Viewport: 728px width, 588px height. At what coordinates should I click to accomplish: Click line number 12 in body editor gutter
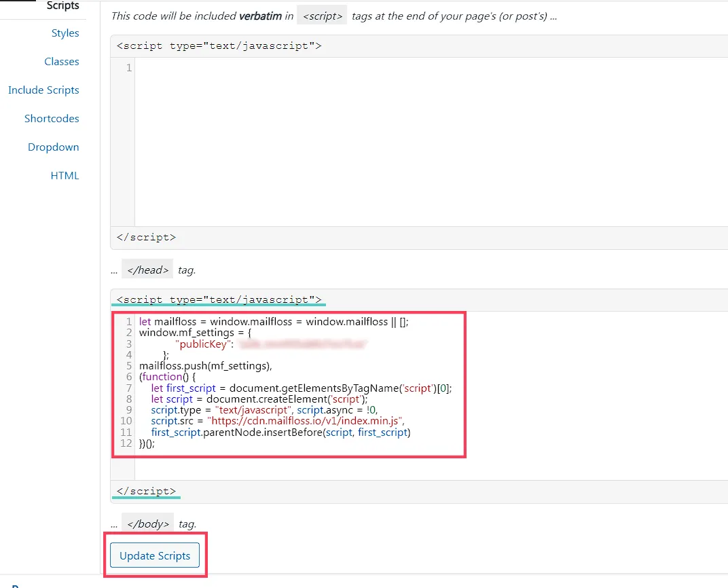[x=126, y=443]
